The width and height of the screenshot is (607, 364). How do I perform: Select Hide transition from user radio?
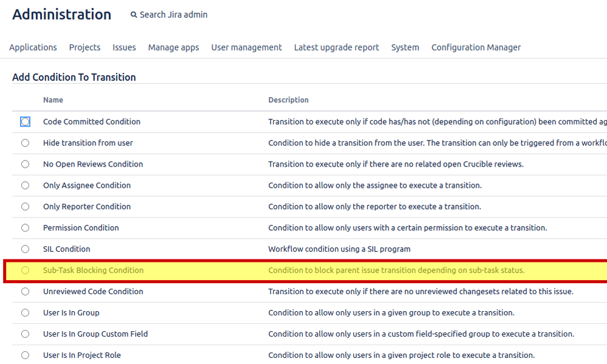(25, 143)
